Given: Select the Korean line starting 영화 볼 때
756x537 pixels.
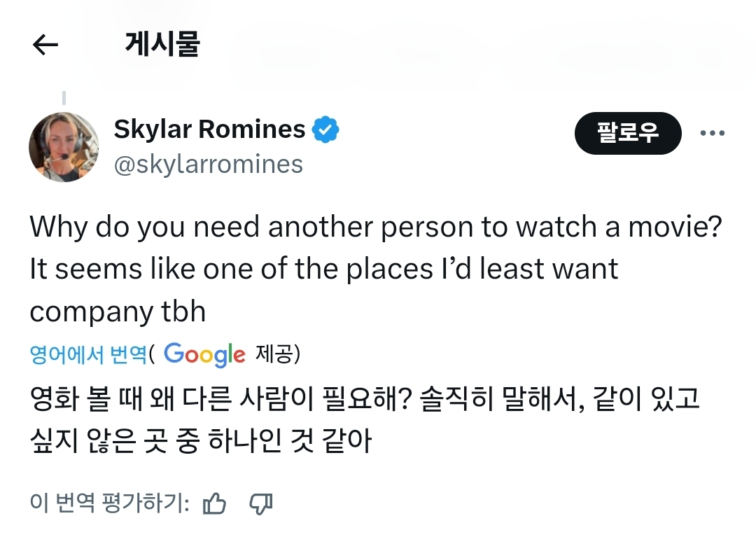Looking at the screenshot, I should (364, 400).
